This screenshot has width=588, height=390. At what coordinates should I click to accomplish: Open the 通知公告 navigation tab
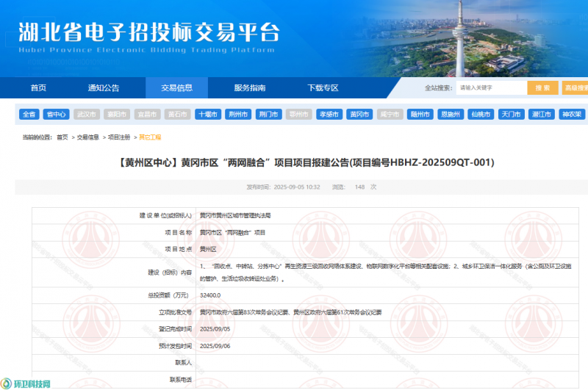pyautogui.click(x=104, y=87)
